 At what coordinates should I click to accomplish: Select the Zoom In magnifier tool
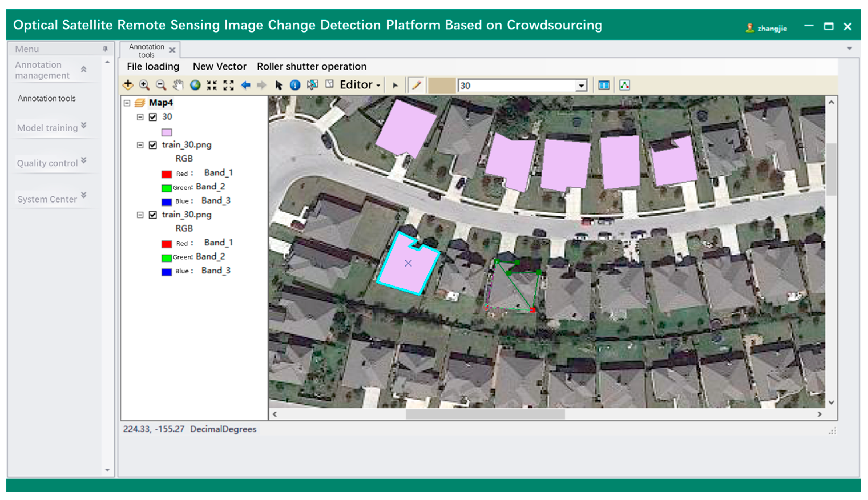pyautogui.click(x=144, y=85)
